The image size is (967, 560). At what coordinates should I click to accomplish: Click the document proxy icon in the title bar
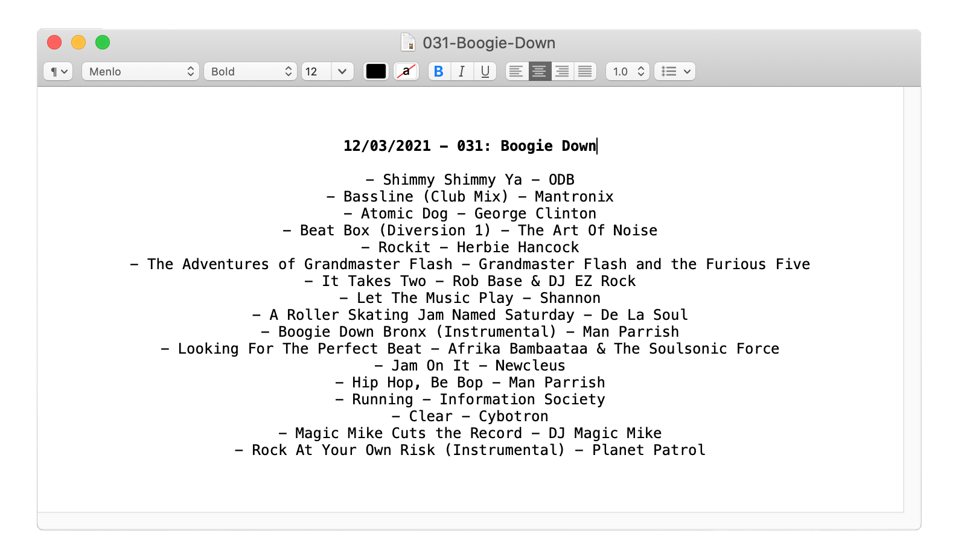408,43
